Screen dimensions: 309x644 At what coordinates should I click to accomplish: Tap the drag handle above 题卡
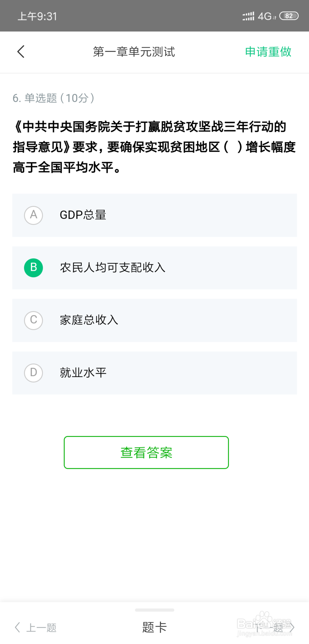154,610
